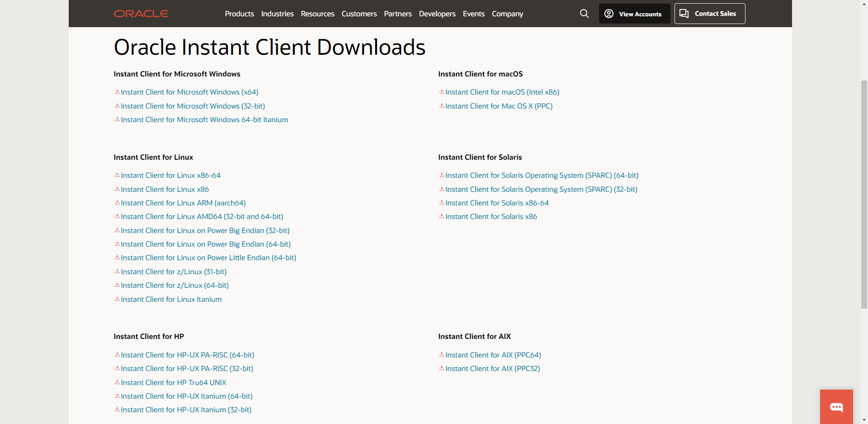Open Instant Client for Microsoft Windows (x64)
The image size is (868, 424).
click(x=189, y=92)
